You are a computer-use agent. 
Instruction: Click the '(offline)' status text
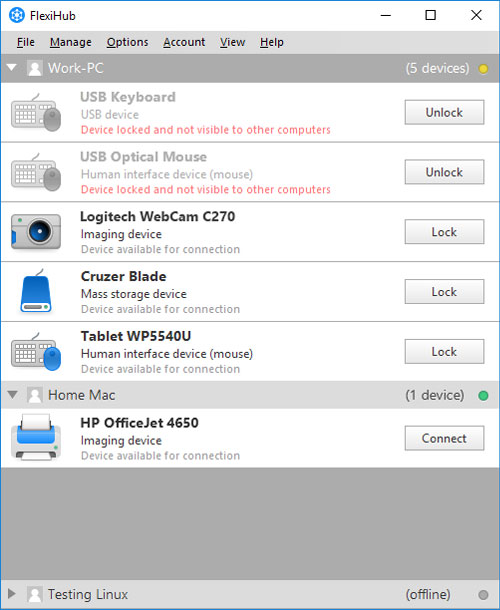click(428, 594)
